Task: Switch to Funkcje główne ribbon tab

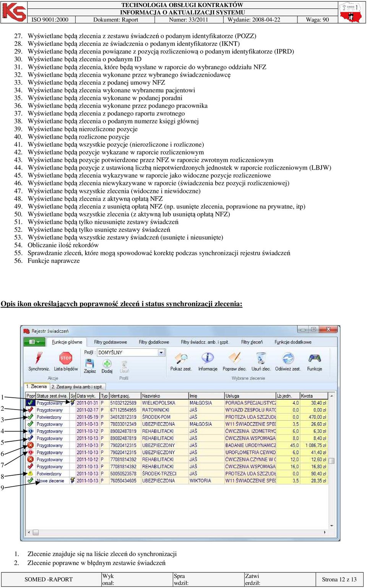Action: 67,342
